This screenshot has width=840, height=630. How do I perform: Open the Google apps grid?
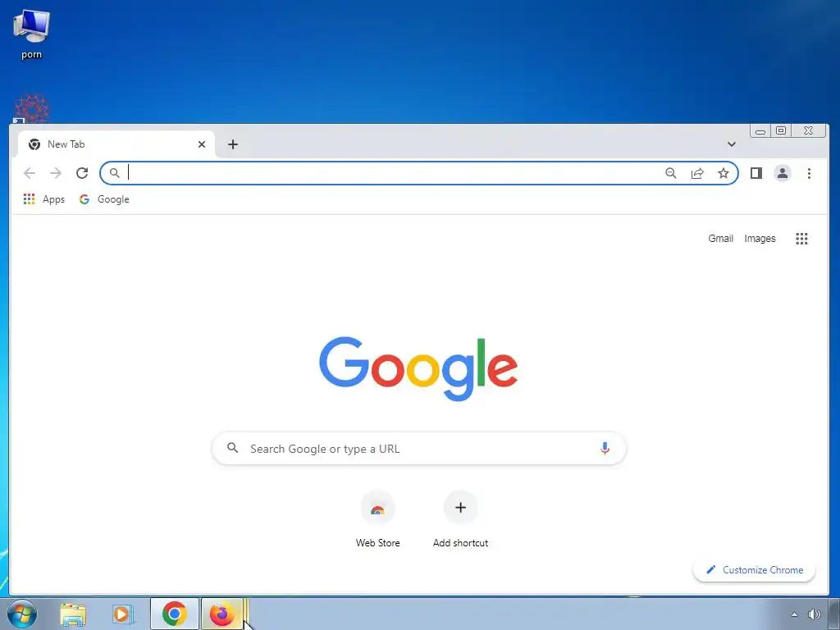801,239
